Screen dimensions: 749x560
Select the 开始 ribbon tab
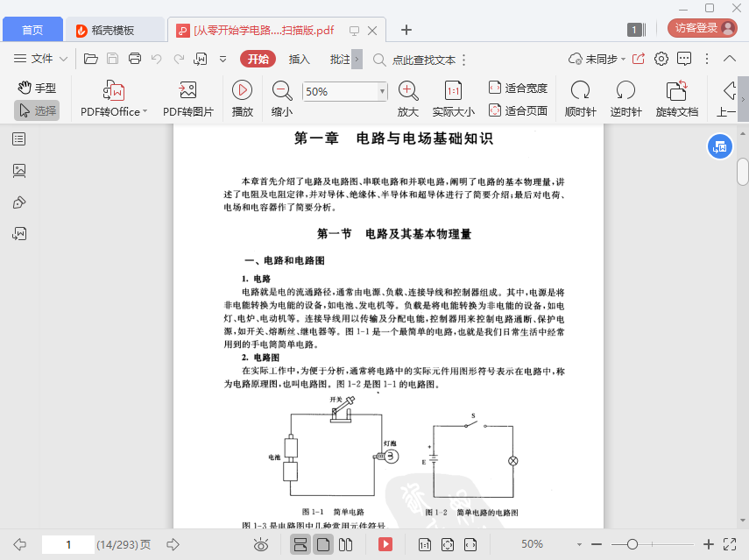point(258,59)
